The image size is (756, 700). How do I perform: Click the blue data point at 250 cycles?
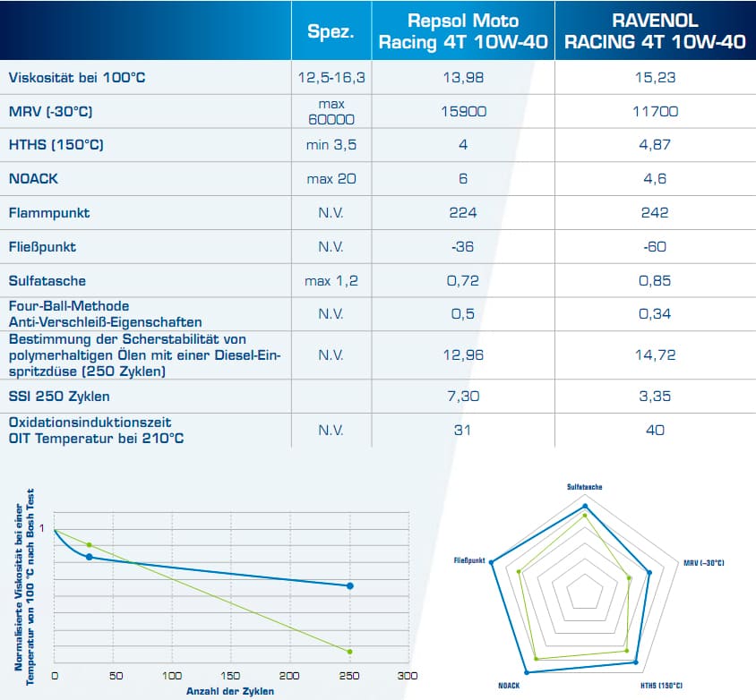pos(350,585)
